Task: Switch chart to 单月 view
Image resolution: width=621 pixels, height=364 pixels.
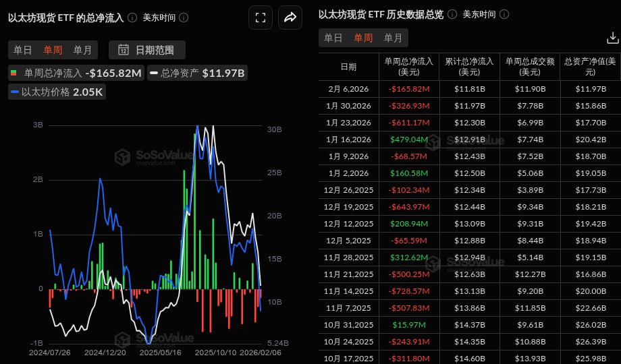Action: pyautogui.click(x=82, y=49)
